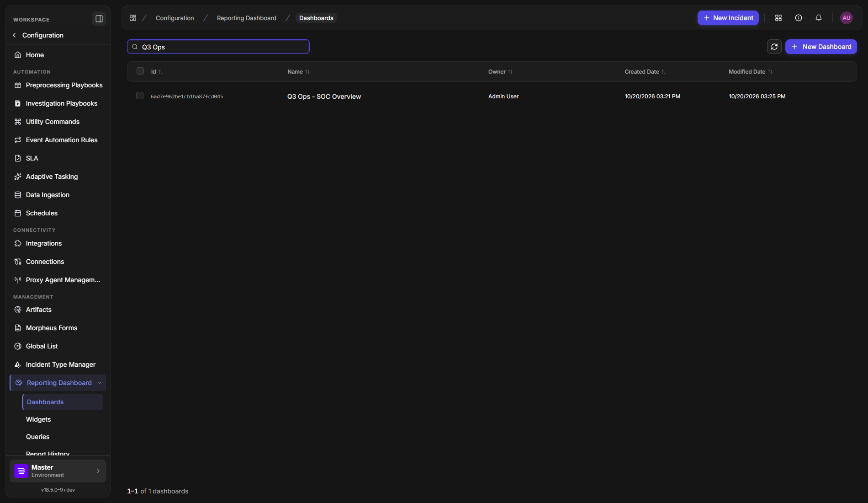The width and height of the screenshot is (868, 503).
Task: Open Widgets submenu item
Action: 38,419
